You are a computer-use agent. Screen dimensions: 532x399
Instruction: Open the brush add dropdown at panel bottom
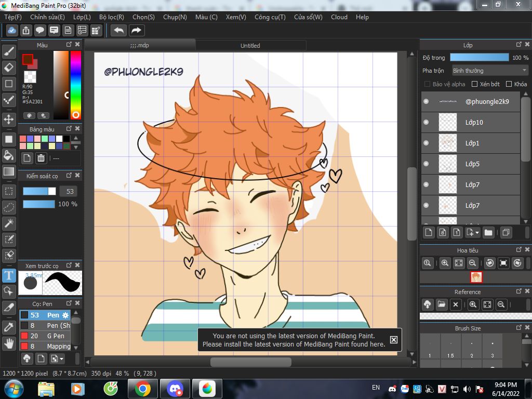tap(61, 358)
